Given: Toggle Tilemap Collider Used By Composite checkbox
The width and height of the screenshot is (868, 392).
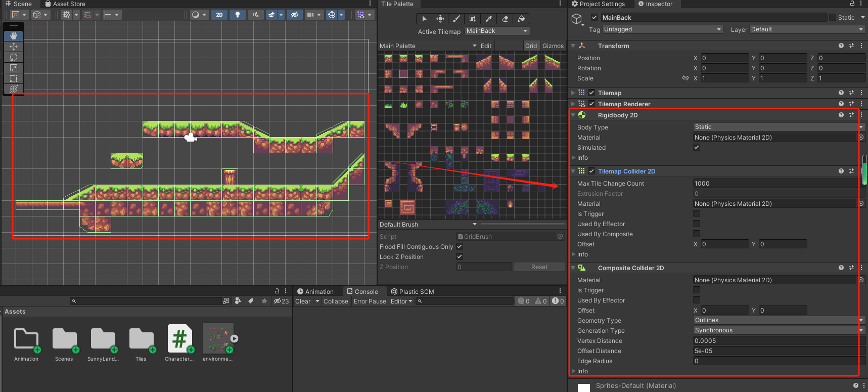Looking at the screenshot, I should tap(697, 234).
